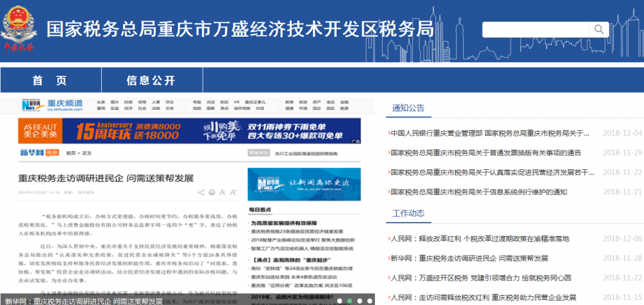Open the 信息系统例行维护 notice link
The height and width of the screenshot is (305, 644).
click(478, 192)
